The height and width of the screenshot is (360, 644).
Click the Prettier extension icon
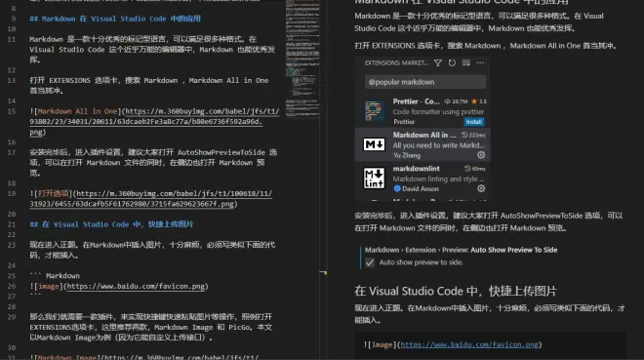coord(374,111)
